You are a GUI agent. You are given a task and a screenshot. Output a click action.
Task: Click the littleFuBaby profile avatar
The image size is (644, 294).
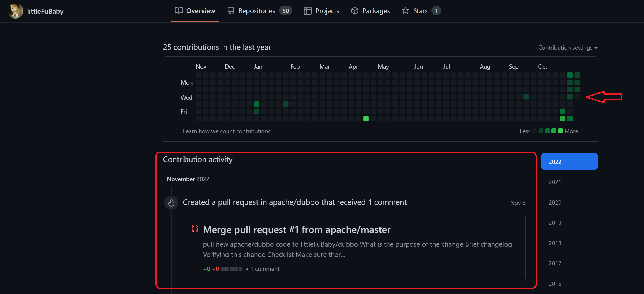tap(16, 11)
